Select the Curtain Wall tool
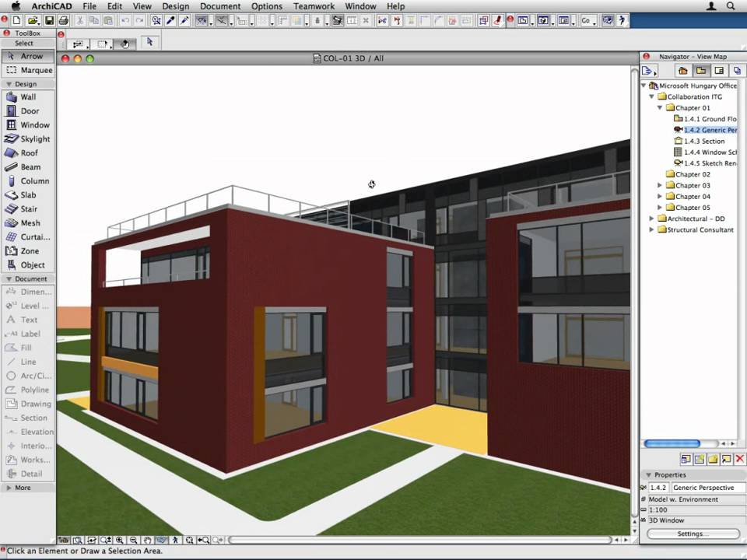The height and width of the screenshot is (560, 747). coord(28,237)
